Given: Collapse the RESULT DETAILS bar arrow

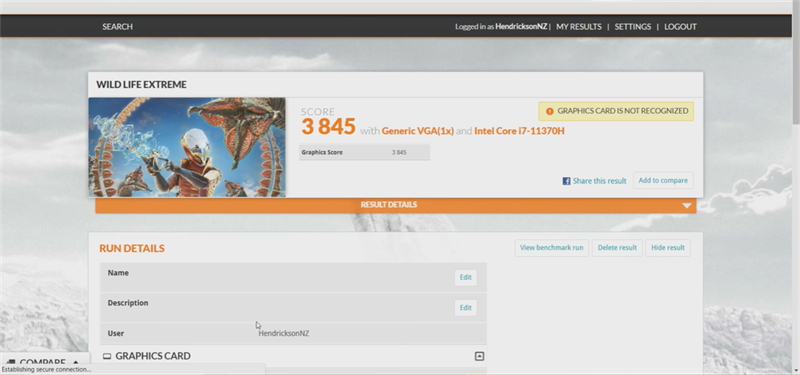Looking at the screenshot, I should (x=687, y=206).
